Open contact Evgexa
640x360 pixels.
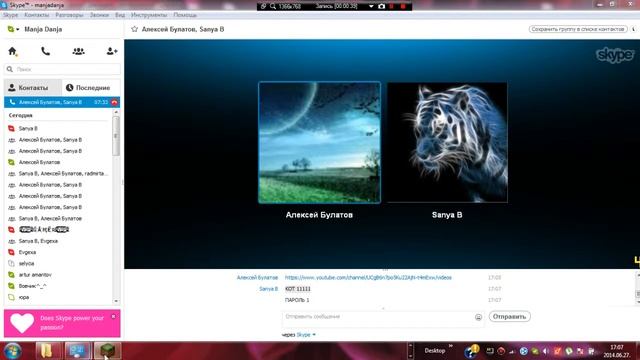pos(27,253)
